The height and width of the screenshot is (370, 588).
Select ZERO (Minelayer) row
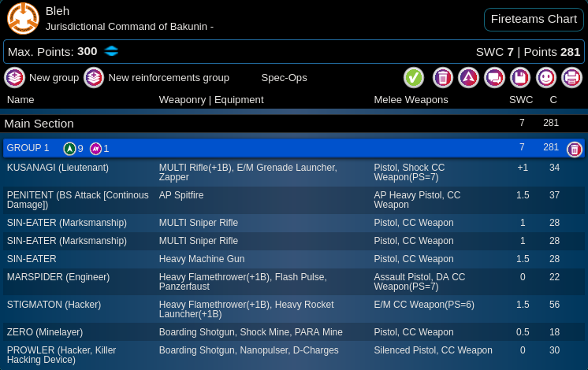pyautogui.click(x=294, y=332)
